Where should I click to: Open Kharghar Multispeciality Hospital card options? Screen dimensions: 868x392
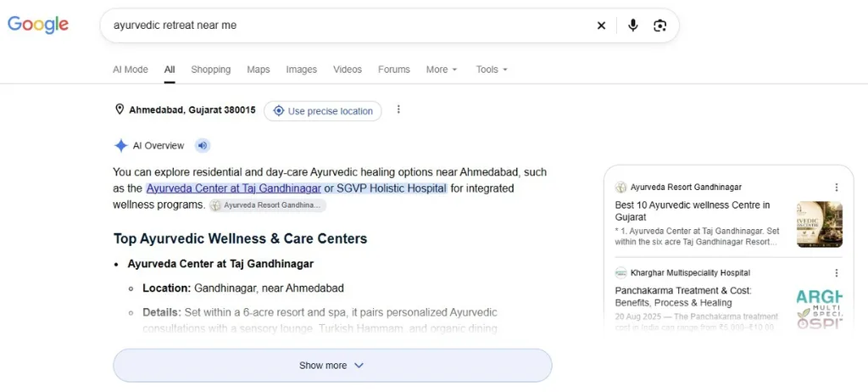coord(837,273)
